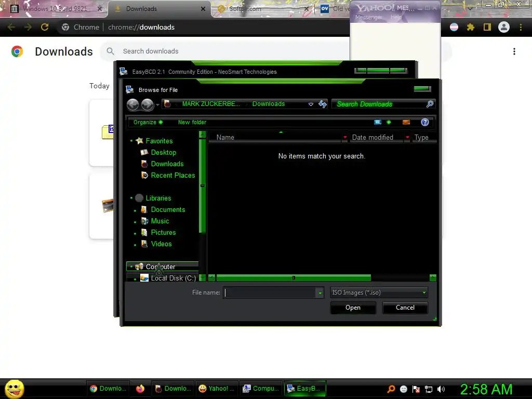Open Videos library

[161, 244]
